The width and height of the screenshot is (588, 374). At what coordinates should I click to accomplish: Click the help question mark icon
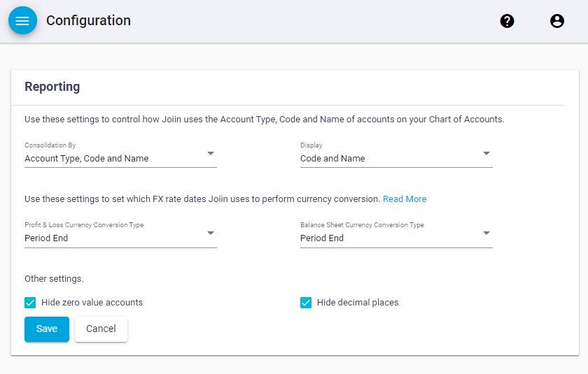pos(507,21)
